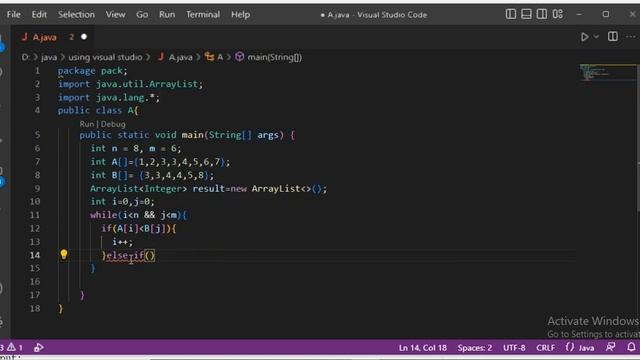The width and height of the screenshot is (640, 360).
Task: Open the Terminal menu
Action: (203, 15)
